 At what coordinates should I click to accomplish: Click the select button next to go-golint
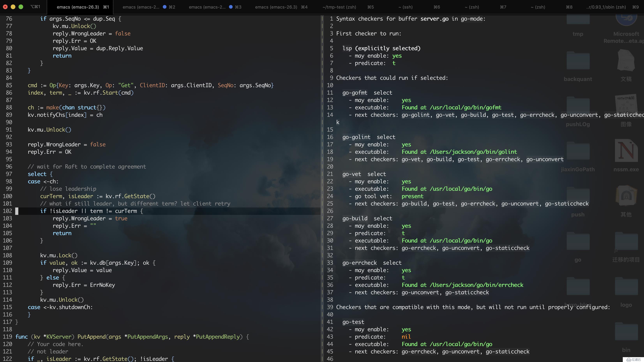pos(386,137)
